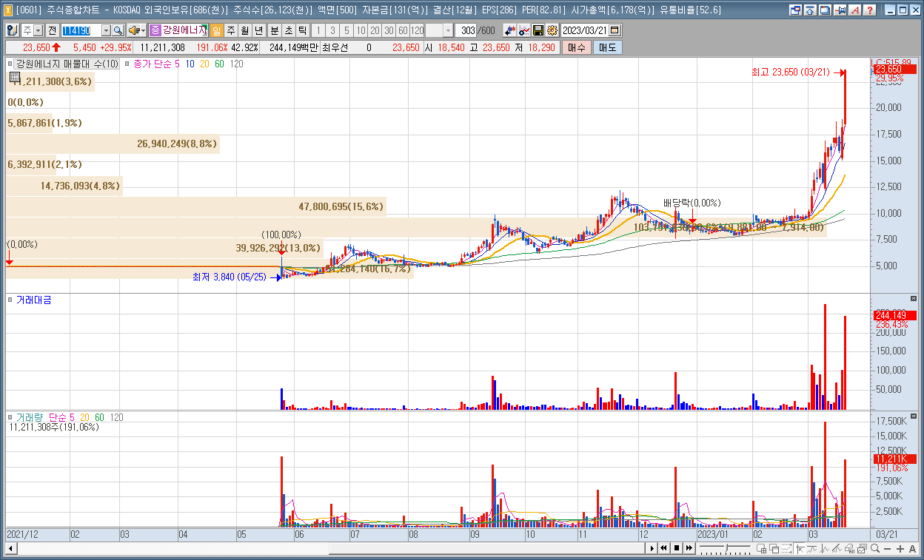Click the plus zoom-in icon at bottom
Screen dimensions: 924x560
click(900, 548)
